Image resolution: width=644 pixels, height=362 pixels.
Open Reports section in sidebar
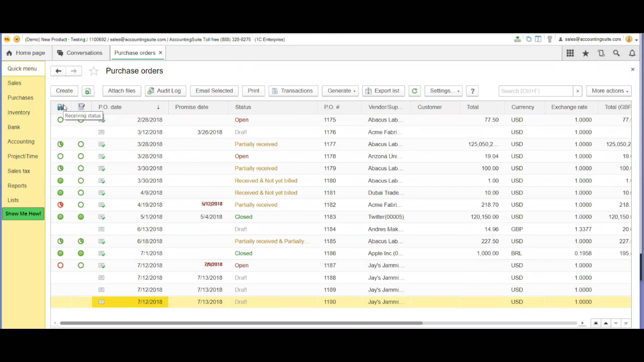(x=17, y=186)
